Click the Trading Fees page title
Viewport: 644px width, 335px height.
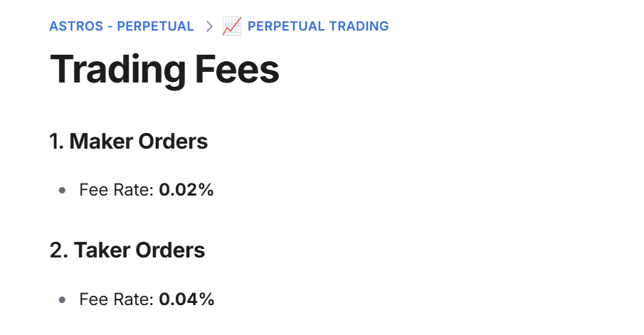point(164,70)
